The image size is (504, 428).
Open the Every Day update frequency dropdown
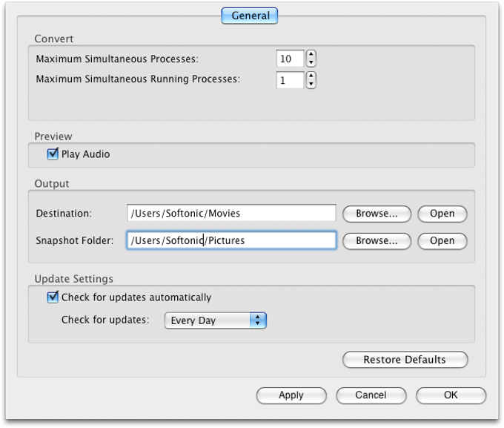point(215,320)
